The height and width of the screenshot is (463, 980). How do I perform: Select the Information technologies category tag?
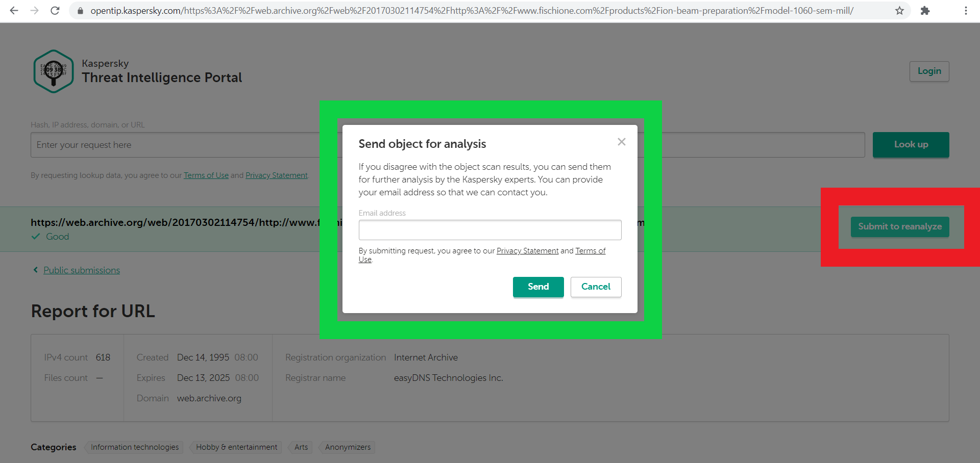click(135, 447)
